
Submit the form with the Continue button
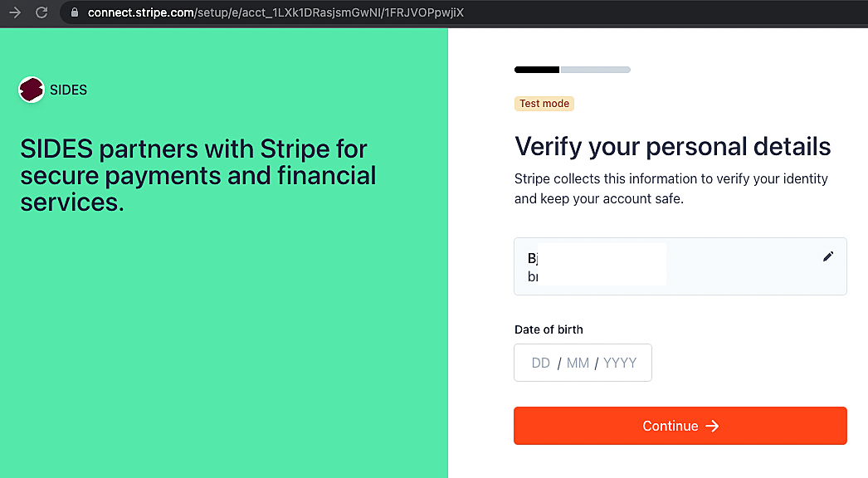pos(680,426)
